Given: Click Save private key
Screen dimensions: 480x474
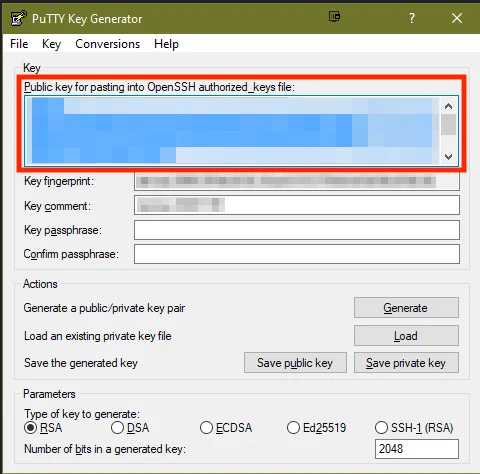Looking at the screenshot, I should [406, 363].
